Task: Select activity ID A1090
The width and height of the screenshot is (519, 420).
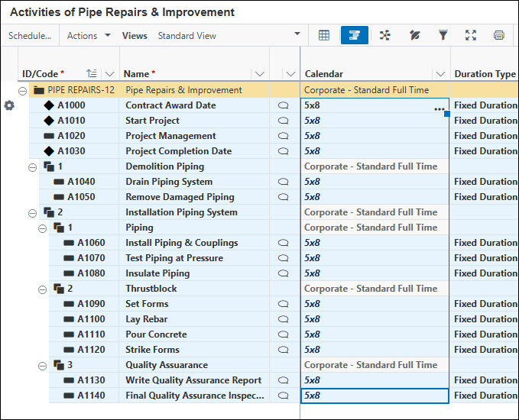Action: (x=91, y=304)
